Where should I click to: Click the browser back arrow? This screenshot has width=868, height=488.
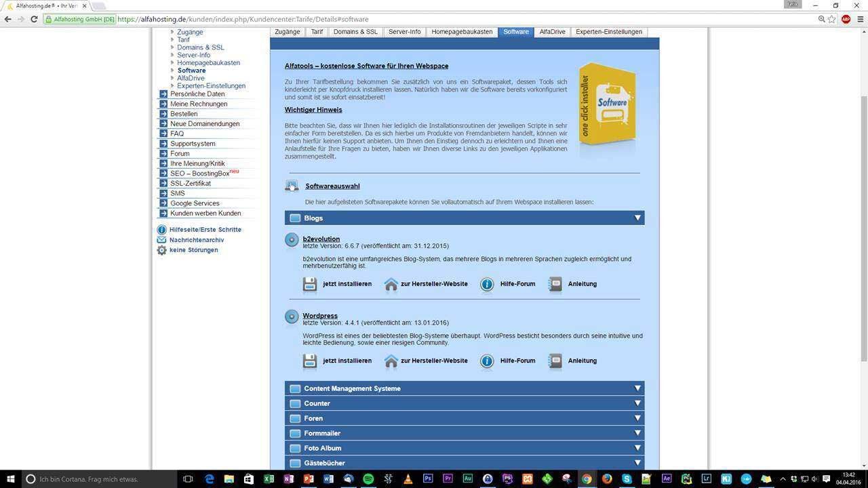click(x=7, y=19)
